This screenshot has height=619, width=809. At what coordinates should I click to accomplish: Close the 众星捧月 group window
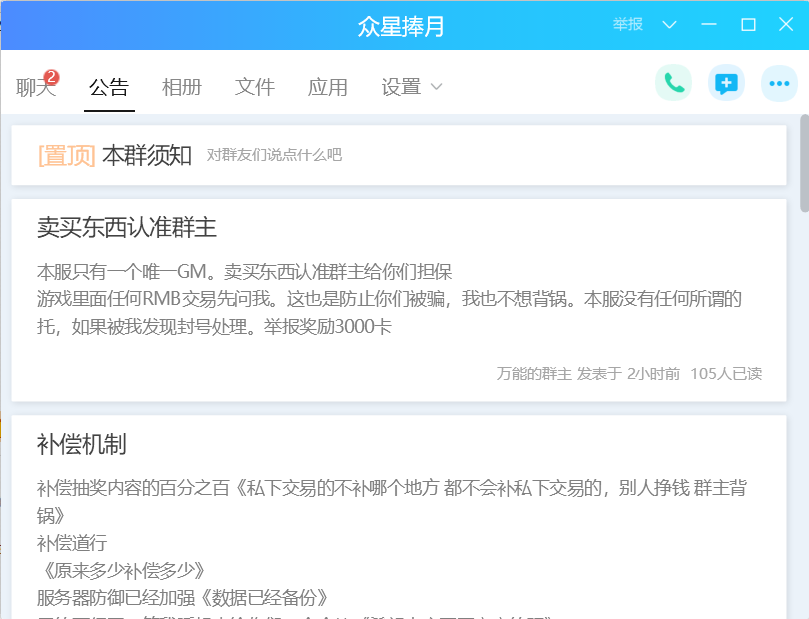coord(786,24)
